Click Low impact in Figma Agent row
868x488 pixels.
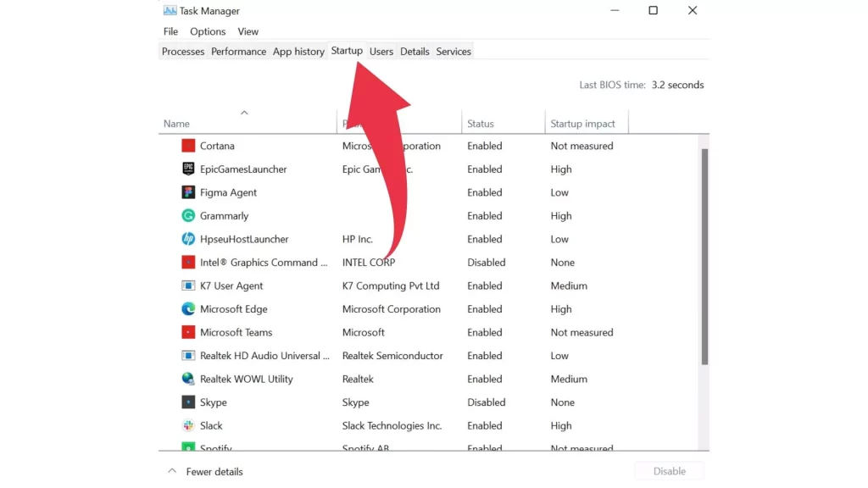559,192
